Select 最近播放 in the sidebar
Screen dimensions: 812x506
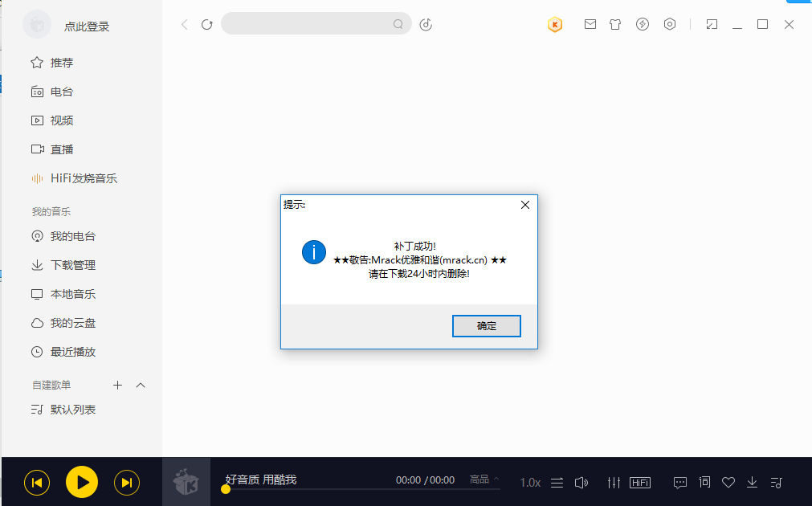click(x=63, y=352)
